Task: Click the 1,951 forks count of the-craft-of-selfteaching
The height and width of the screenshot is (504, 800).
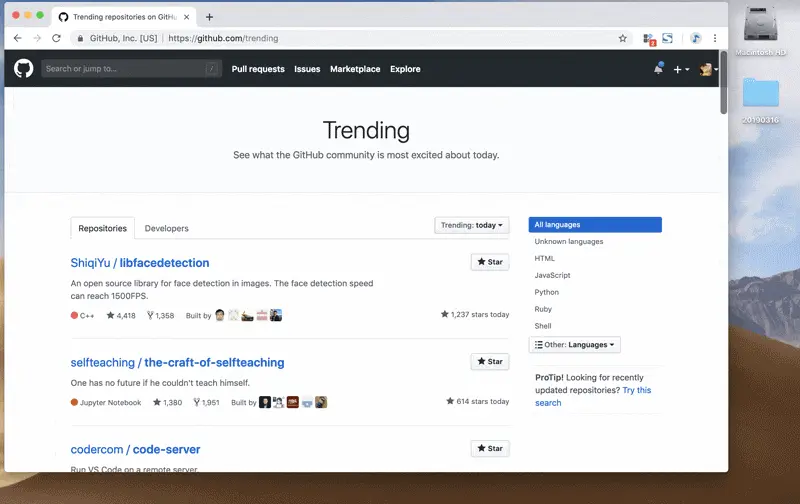Action: point(206,402)
